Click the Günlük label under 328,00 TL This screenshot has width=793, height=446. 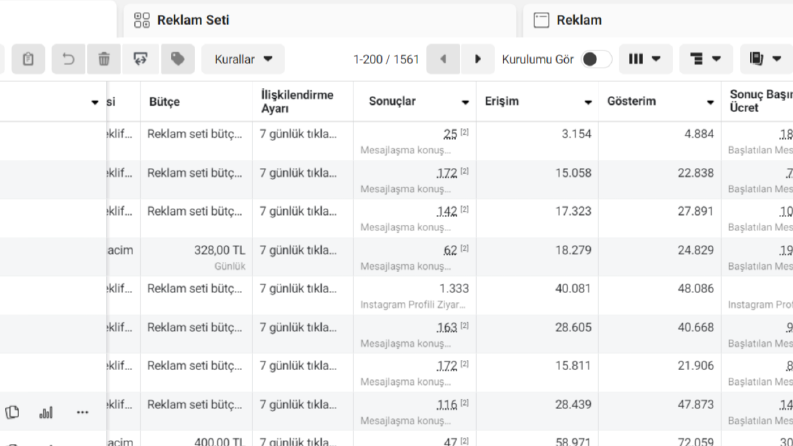[x=230, y=266]
